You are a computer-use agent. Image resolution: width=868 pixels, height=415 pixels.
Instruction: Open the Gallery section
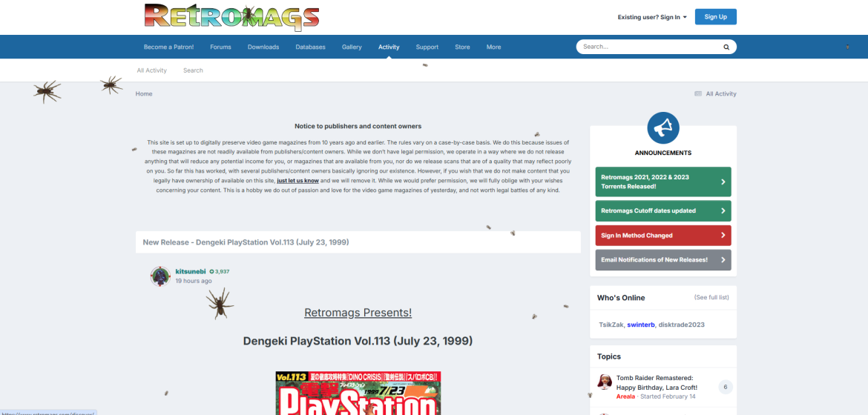coord(352,47)
